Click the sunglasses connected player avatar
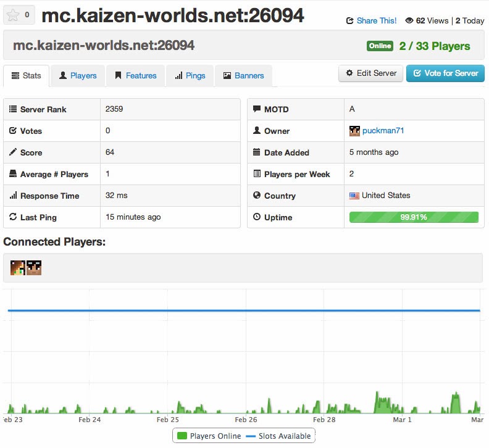The height and width of the screenshot is (448, 489). (x=34, y=268)
